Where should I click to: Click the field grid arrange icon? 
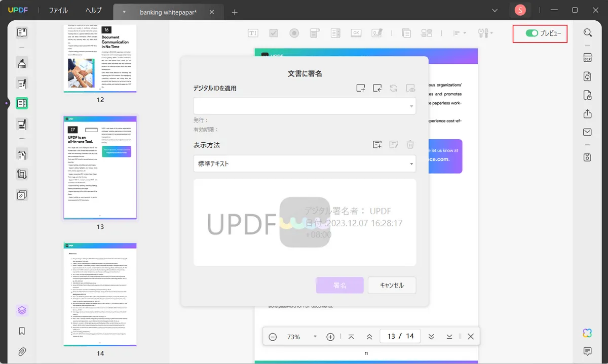[x=427, y=33]
